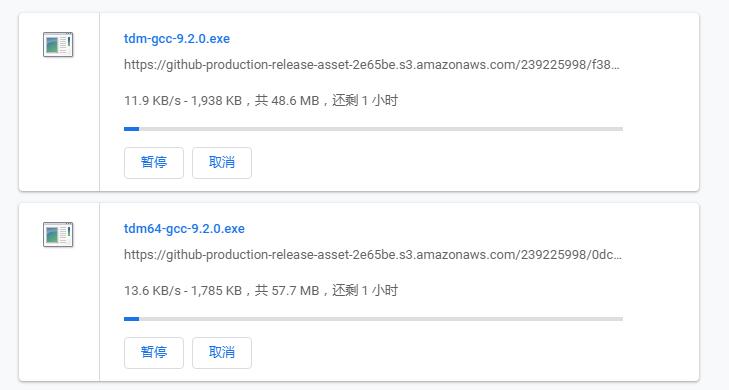Viewport: 729px width, 390px height.
Task: Click the 共 57.7 MB total size text
Action: pyautogui.click(x=287, y=291)
